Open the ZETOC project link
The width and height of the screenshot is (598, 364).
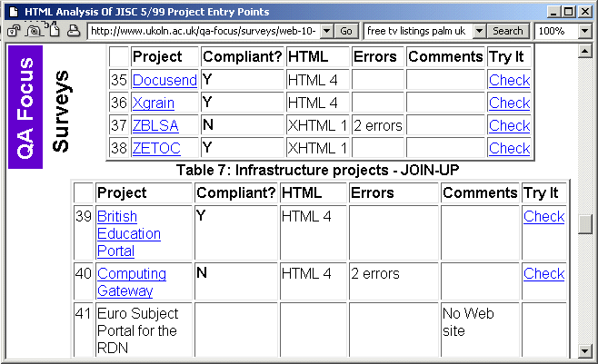(156, 148)
